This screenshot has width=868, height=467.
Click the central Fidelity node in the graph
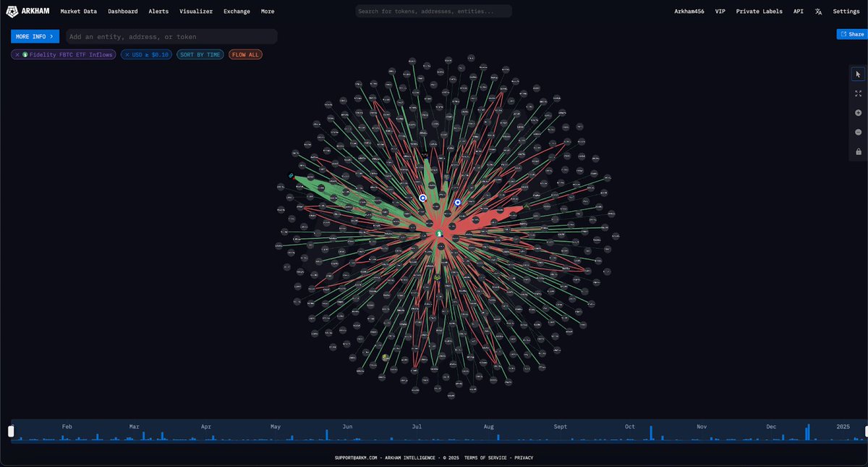pos(438,233)
